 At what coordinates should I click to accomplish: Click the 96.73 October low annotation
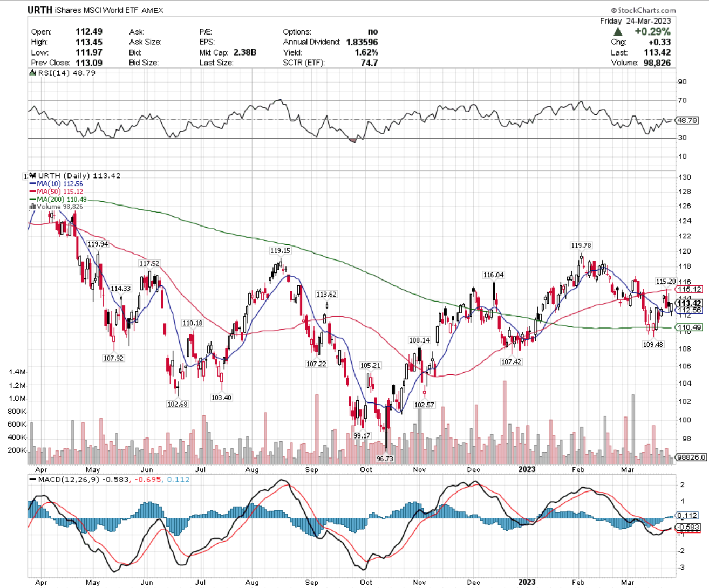click(x=385, y=459)
